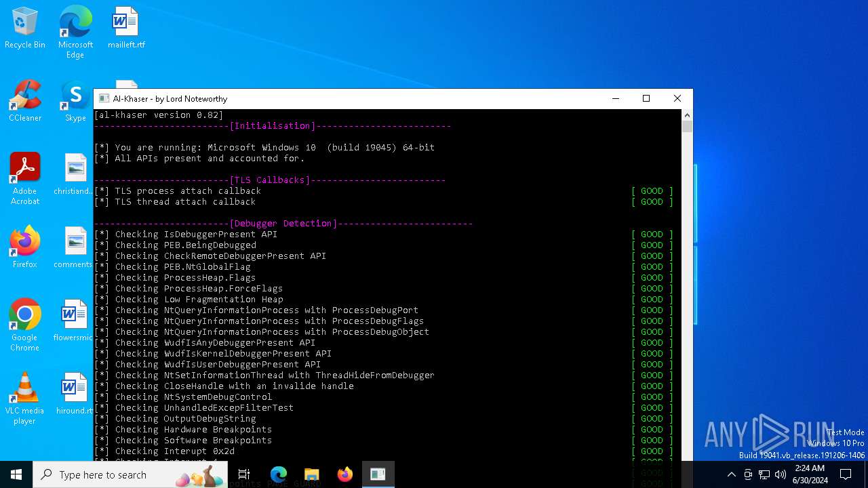Close the Al-Khaser console window
The image size is (868, 488).
(x=677, y=98)
